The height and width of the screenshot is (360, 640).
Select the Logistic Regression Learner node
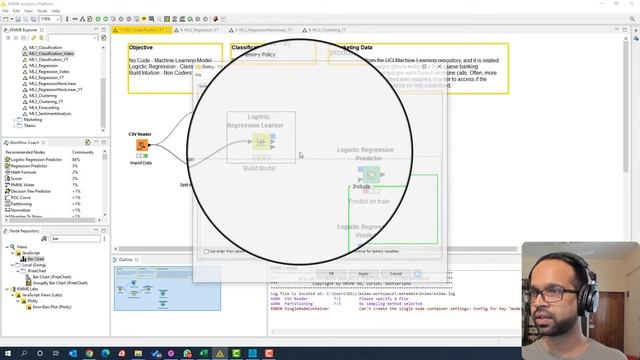click(261, 142)
